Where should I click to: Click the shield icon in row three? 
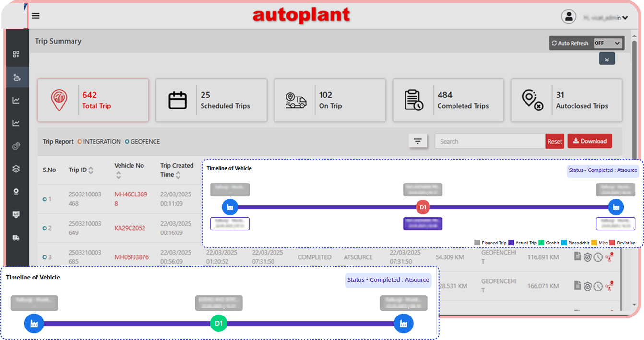point(588,257)
